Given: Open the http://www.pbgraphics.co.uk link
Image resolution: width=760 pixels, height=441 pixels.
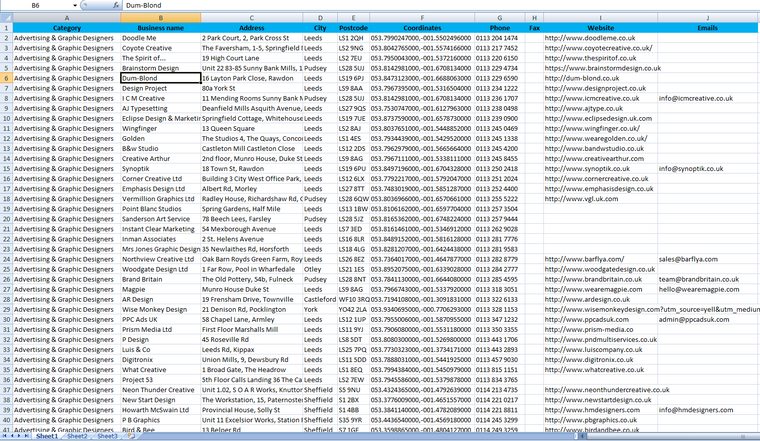Looking at the screenshot, I should (x=590, y=420).
